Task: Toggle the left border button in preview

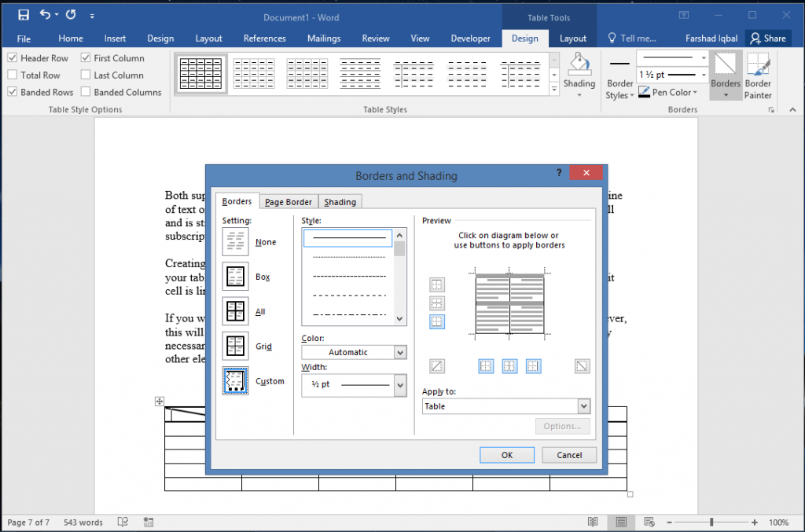Action: coord(486,365)
